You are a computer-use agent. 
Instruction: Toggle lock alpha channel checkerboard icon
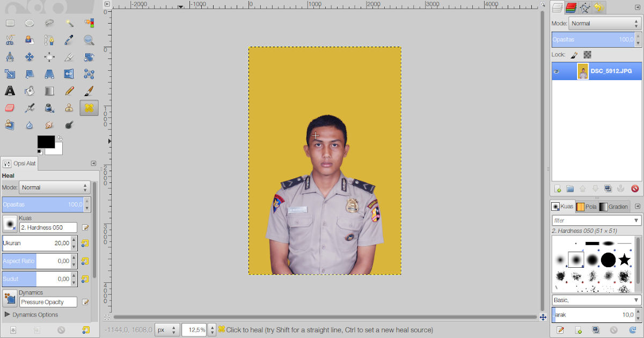[588, 55]
